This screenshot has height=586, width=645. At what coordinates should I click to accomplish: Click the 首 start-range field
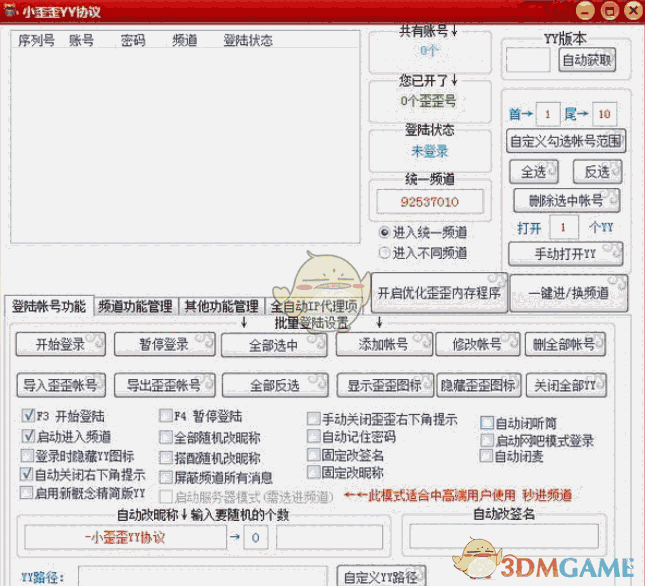click(x=548, y=114)
